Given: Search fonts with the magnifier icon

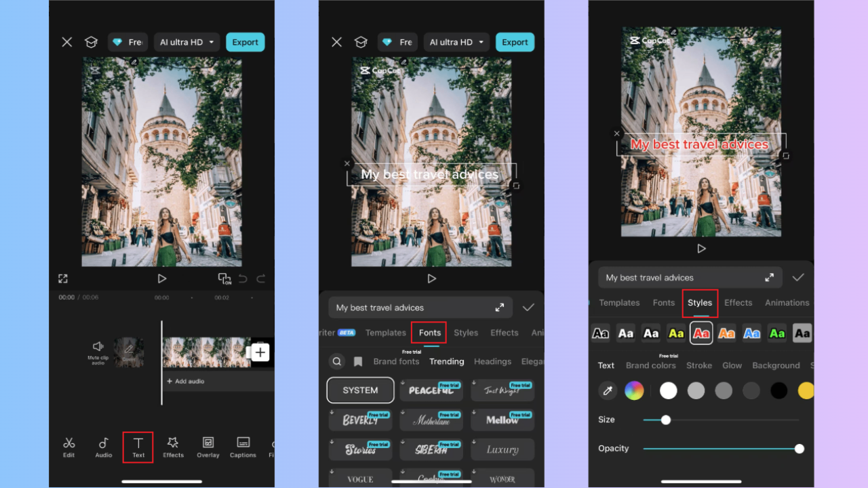Looking at the screenshot, I should pos(337,361).
